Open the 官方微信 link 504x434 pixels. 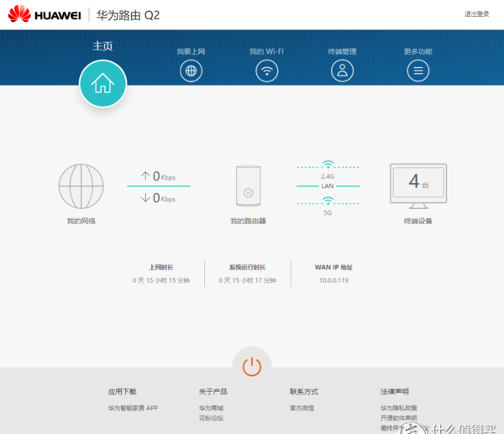(x=302, y=408)
